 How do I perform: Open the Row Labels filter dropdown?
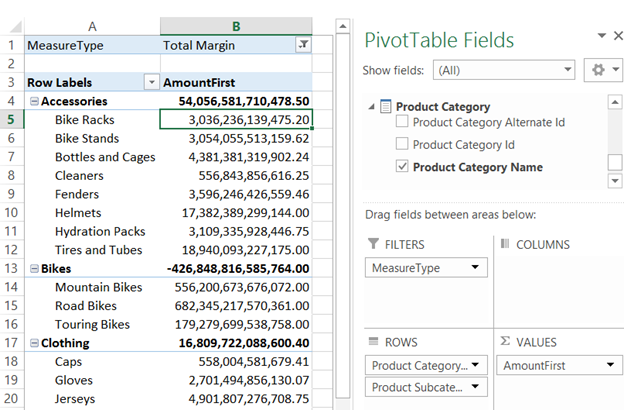click(x=151, y=83)
